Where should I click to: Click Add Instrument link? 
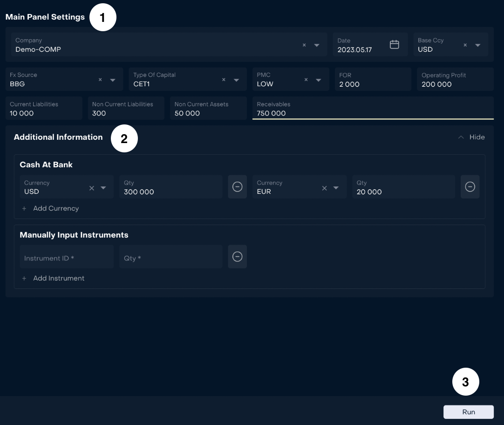pos(58,278)
